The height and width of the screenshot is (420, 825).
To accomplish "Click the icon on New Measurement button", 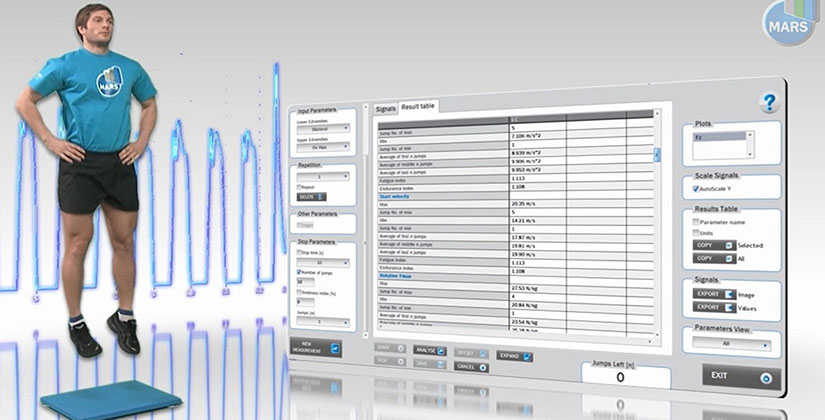I will click(x=335, y=348).
